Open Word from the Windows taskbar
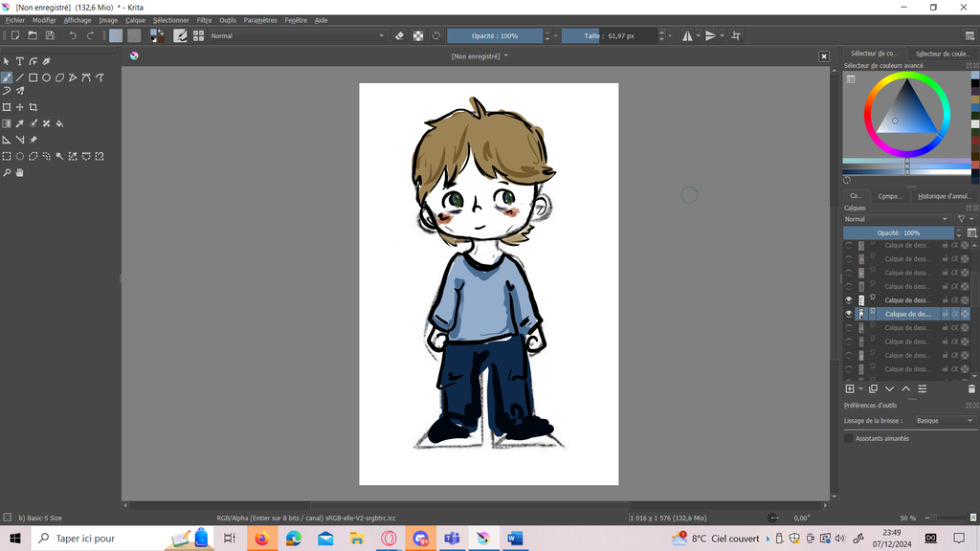 [x=515, y=539]
